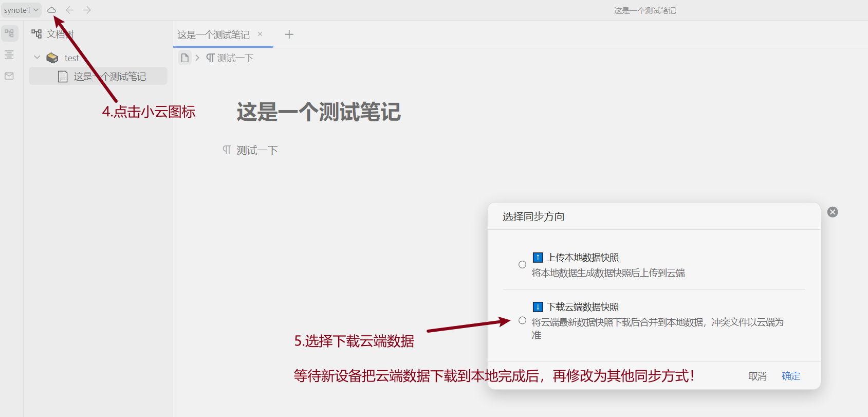Open the outline panel icon
Image resolution: width=868 pixels, height=417 pixels.
[x=9, y=55]
